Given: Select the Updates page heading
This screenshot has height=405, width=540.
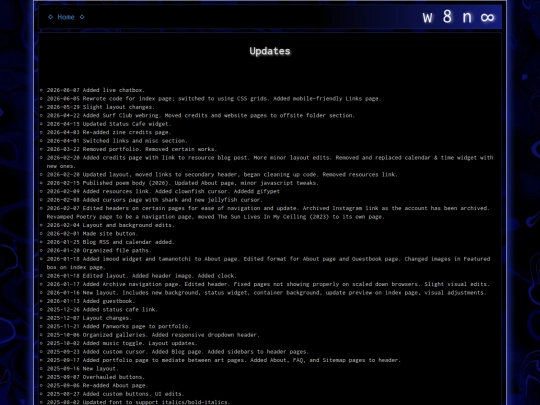Looking at the screenshot, I should tap(270, 51).
